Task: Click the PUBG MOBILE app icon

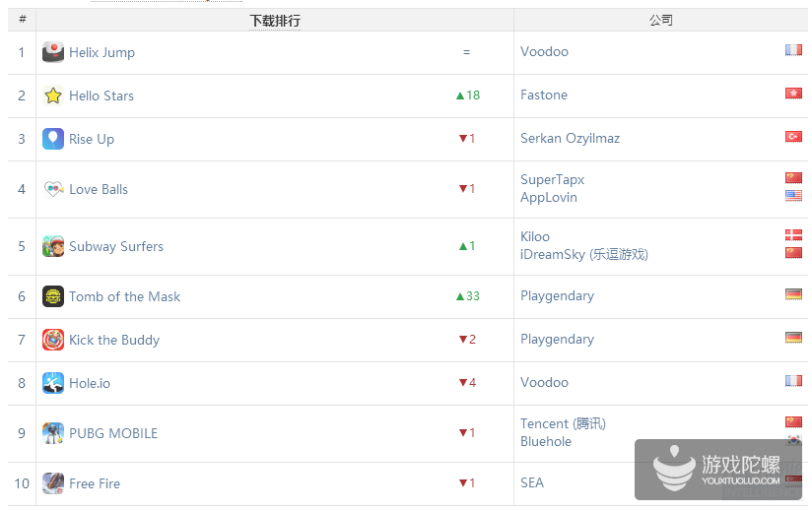Action: (x=53, y=433)
